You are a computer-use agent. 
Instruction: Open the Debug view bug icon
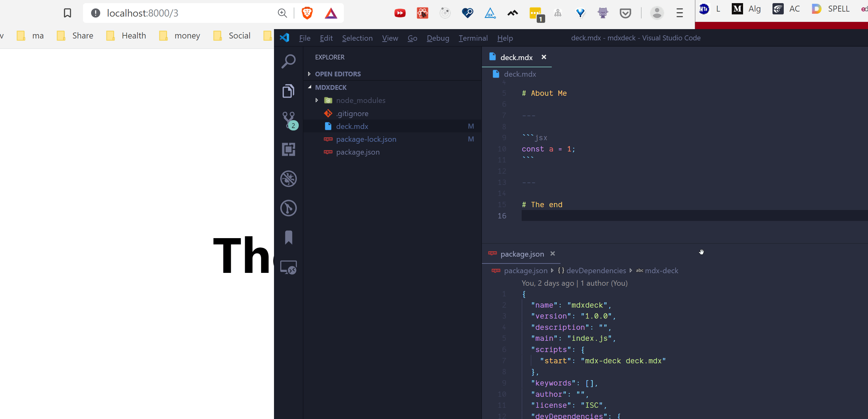[x=288, y=178]
